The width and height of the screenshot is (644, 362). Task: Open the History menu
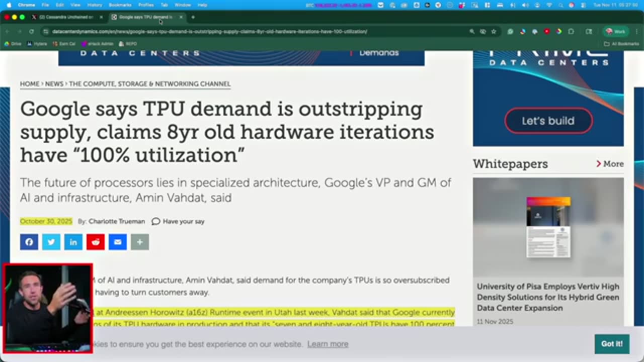point(95,5)
